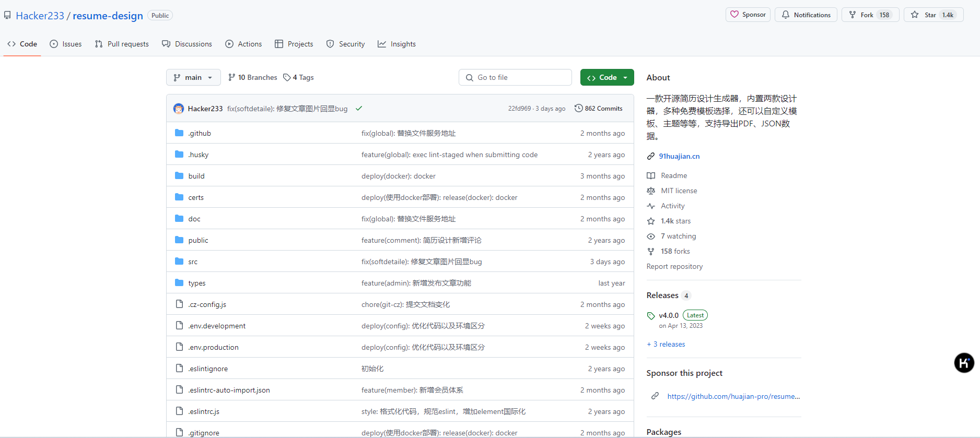Open the exec lint-staged commit message
Image resolution: width=980 pixels, height=438 pixels.
coord(449,155)
